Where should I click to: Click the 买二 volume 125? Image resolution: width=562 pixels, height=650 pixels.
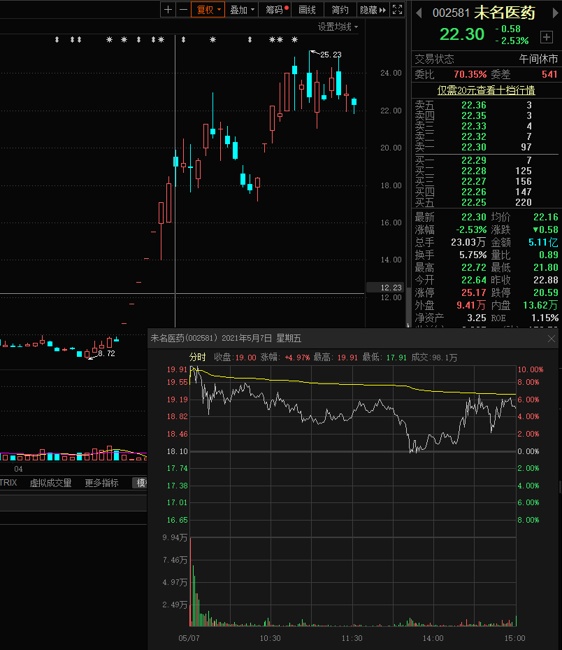pyautogui.click(x=523, y=171)
